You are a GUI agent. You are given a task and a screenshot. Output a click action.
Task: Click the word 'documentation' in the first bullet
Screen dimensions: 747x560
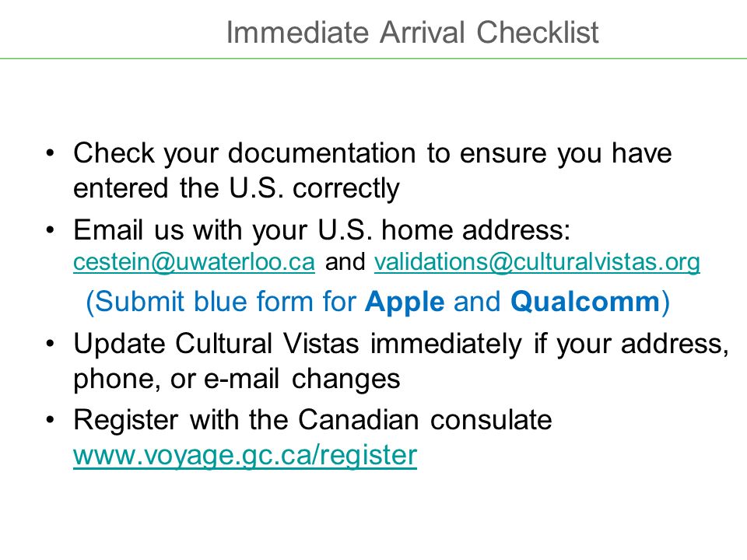[321, 153]
